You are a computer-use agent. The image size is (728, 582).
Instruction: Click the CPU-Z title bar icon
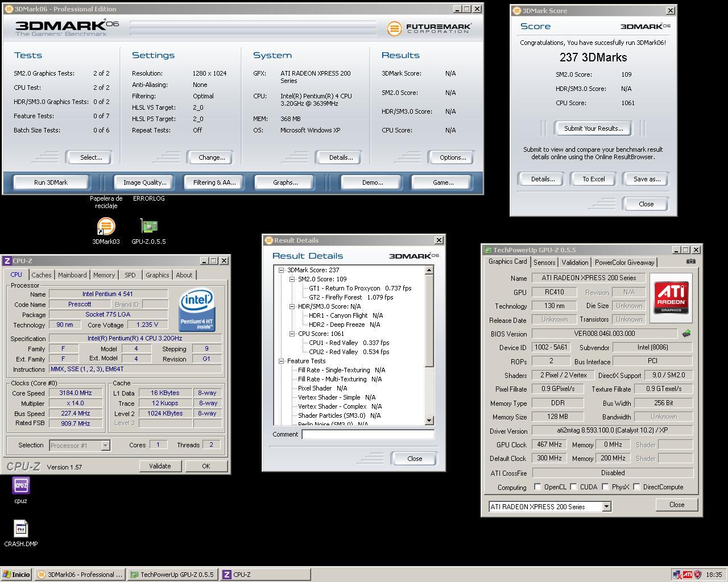pyautogui.click(x=7, y=261)
